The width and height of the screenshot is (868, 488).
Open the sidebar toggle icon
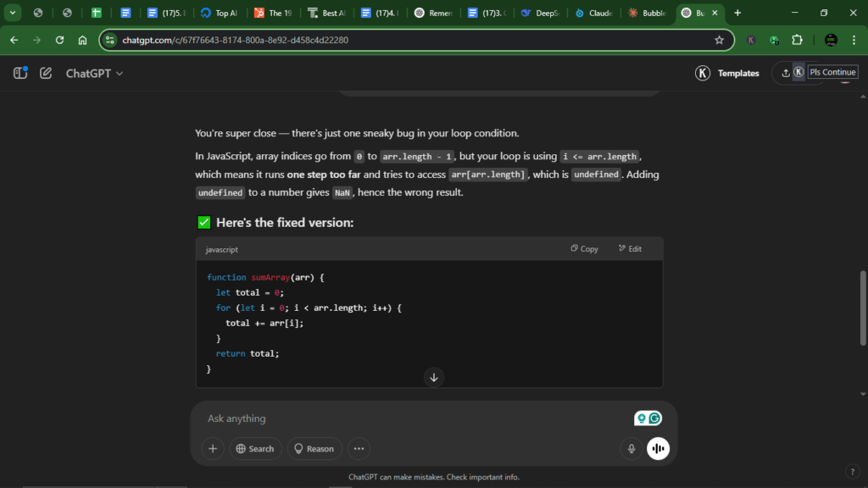click(19, 73)
